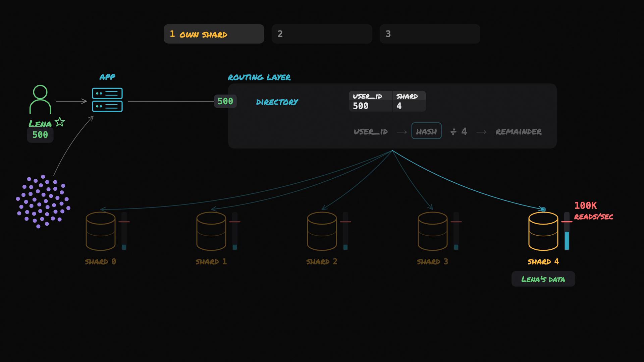This screenshot has width=644, height=362.
Task: Click the Routing Layer heading
Action: coord(259,77)
